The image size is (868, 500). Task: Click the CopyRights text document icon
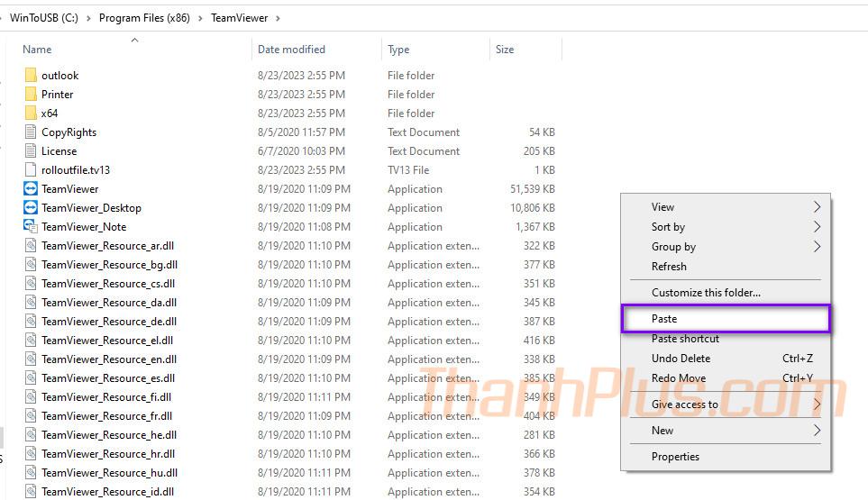click(31, 132)
